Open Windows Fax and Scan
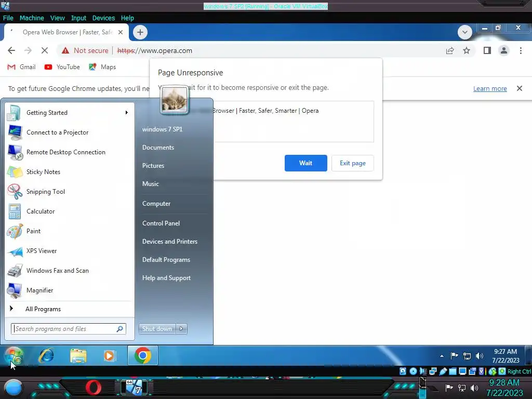This screenshot has height=399, width=532. [x=70, y=270]
